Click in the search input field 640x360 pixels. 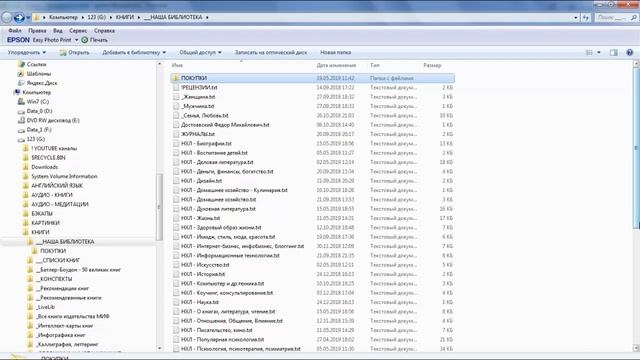[611, 18]
